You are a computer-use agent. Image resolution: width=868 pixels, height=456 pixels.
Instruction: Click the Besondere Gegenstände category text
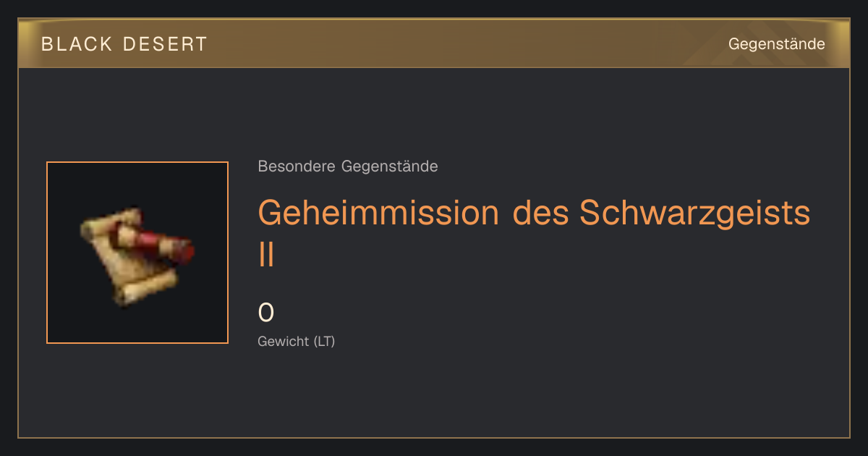(348, 166)
